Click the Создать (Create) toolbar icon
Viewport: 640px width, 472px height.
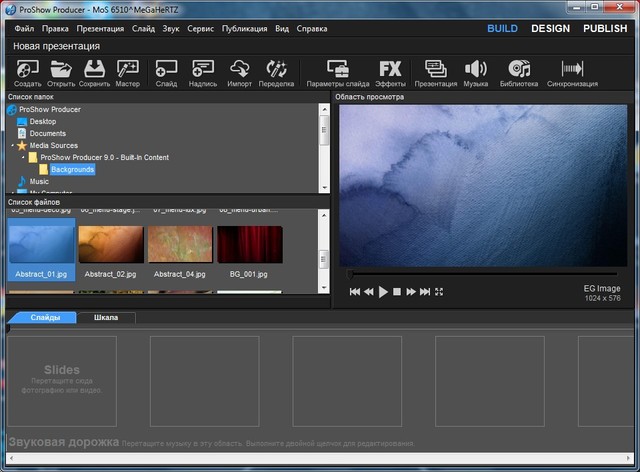coord(28,70)
